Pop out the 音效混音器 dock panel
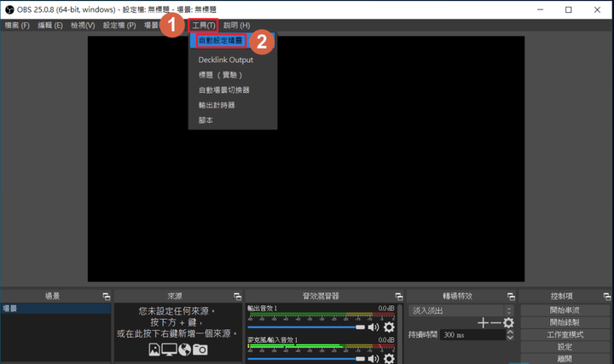The width and height of the screenshot is (614, 364). [398, 297]
